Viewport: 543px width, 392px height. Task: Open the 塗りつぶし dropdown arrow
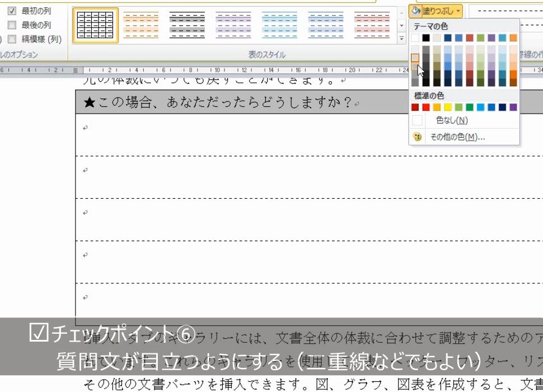click(458, 11)
